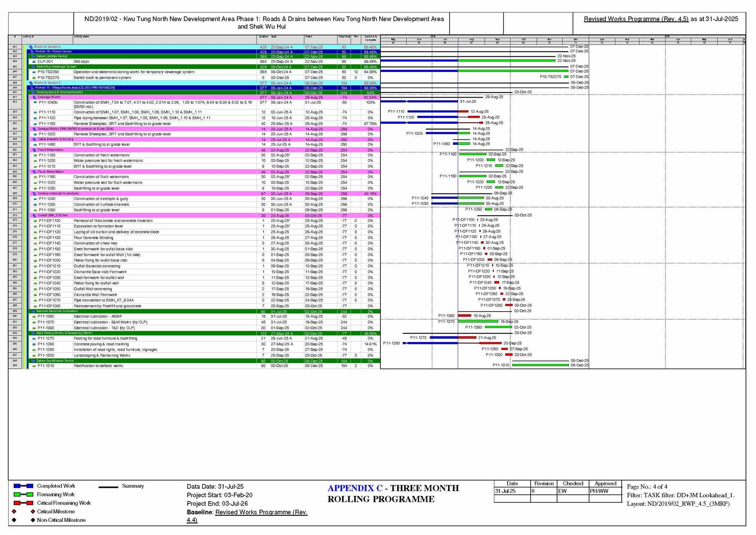Click the Critical Milestone red diamond in legend
The image size is (756, 535).
pyautogui.click(x=32, y=512)
